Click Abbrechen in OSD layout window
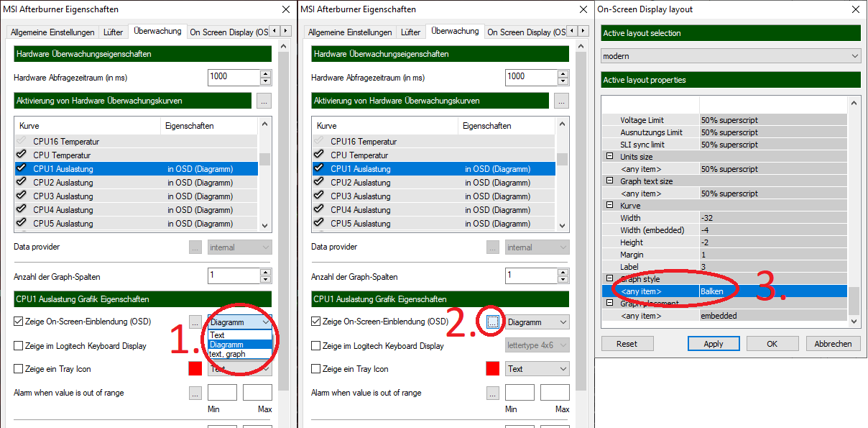The image size is (868, 428). [x=833, y=344]
